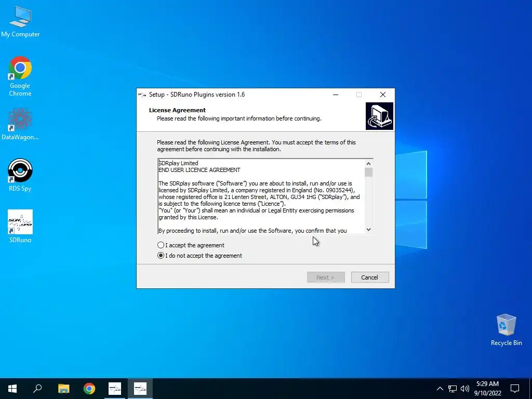This screenshot has width=532, height=399.
Task: Click inside the license agreement text box
Action: tap(262, 196)
